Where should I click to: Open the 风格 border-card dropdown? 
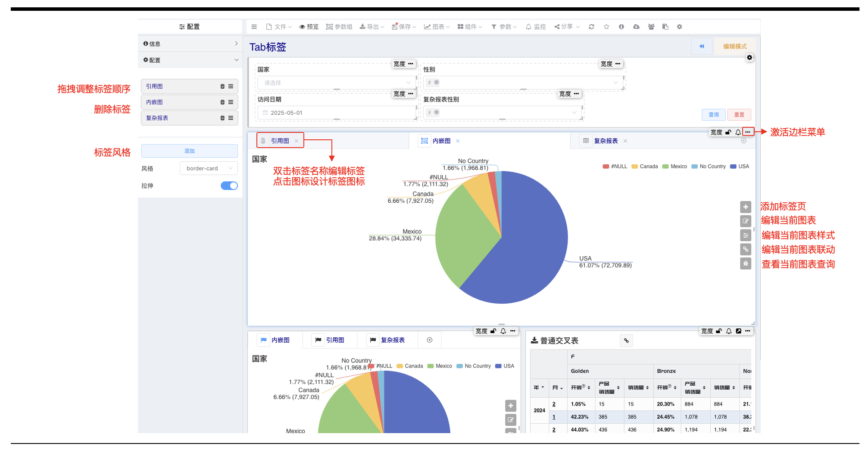(209, 168)
